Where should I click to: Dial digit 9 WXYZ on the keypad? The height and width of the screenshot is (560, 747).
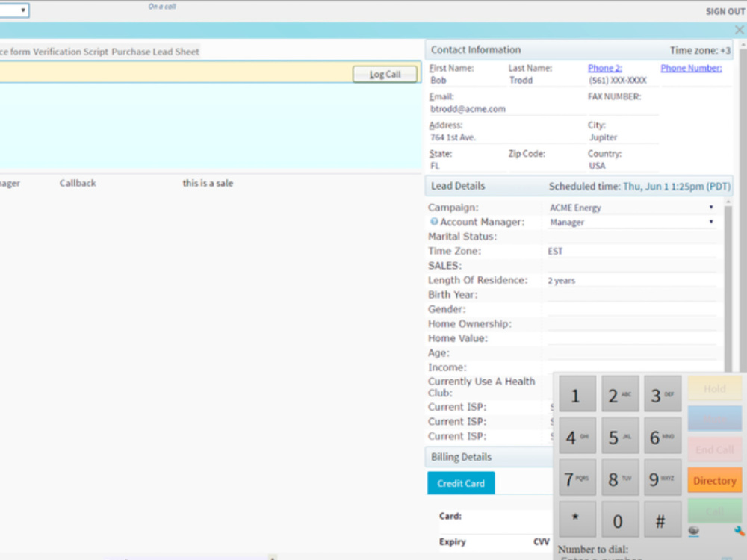click(663, 478)
